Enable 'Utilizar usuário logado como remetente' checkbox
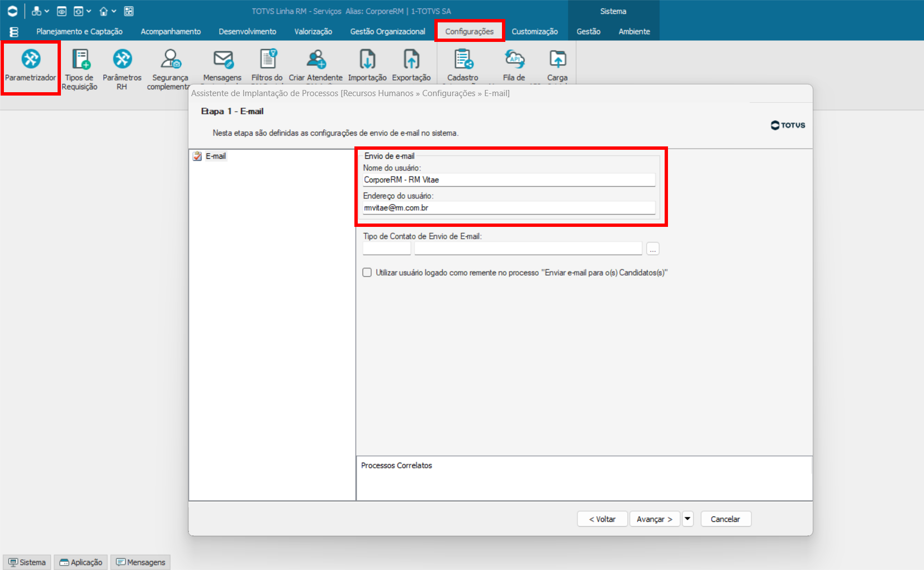The width and height of the screenshot is (924, 570). pyautogui.click(x=367, y=273)
